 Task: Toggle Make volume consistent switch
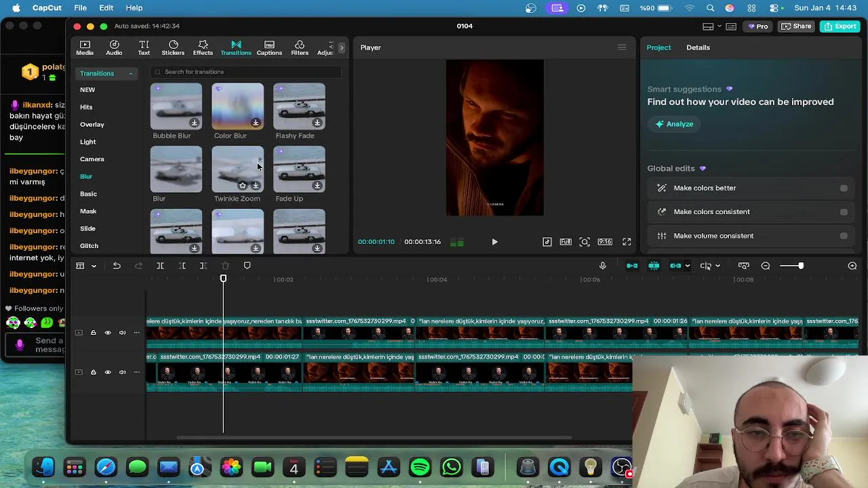(x=844, y=236)
